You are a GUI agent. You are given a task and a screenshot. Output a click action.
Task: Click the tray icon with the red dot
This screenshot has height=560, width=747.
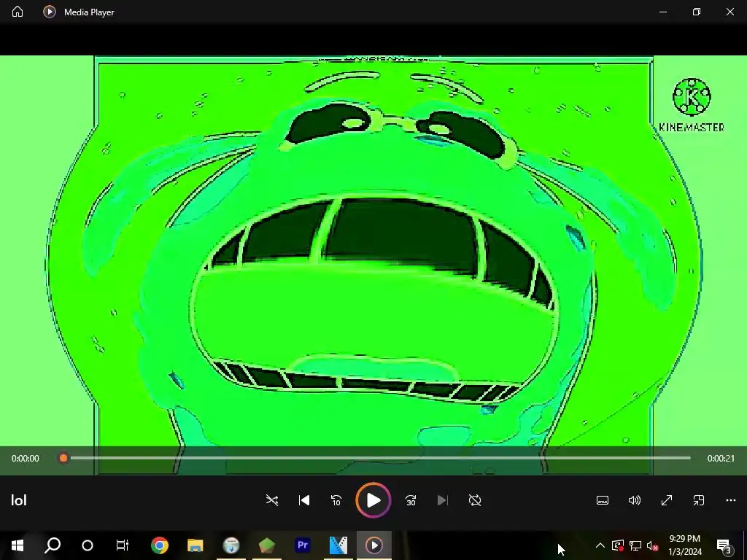[x=618, y=545]
